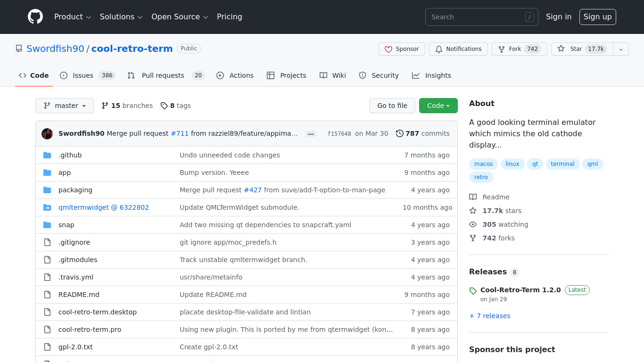Screen dimensions: 644x362
Task: Open the Swordfish90 owner link
Action: 55,49
